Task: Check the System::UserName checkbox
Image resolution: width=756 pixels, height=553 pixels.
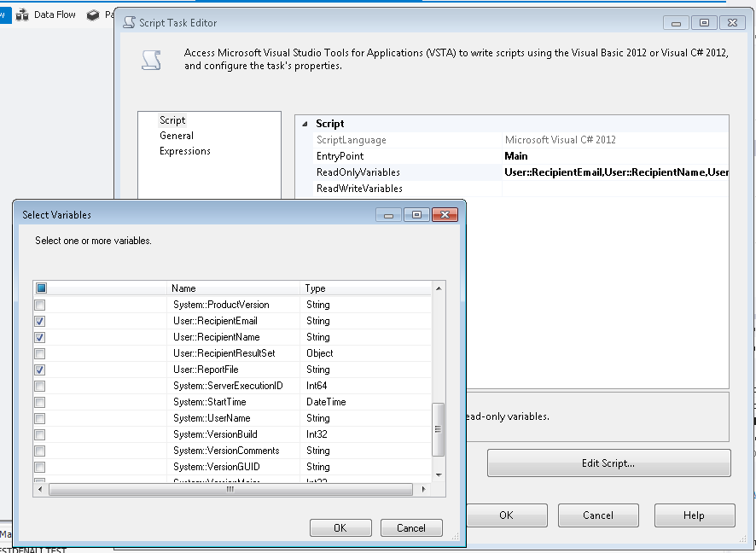Action: pyautogui.click(x=40, y=418)
